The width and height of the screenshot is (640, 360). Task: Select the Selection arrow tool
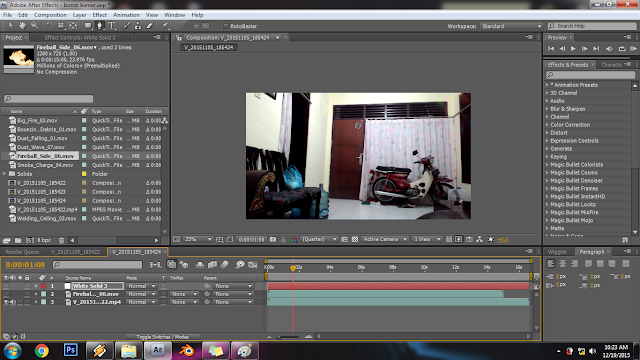(11, 26)
